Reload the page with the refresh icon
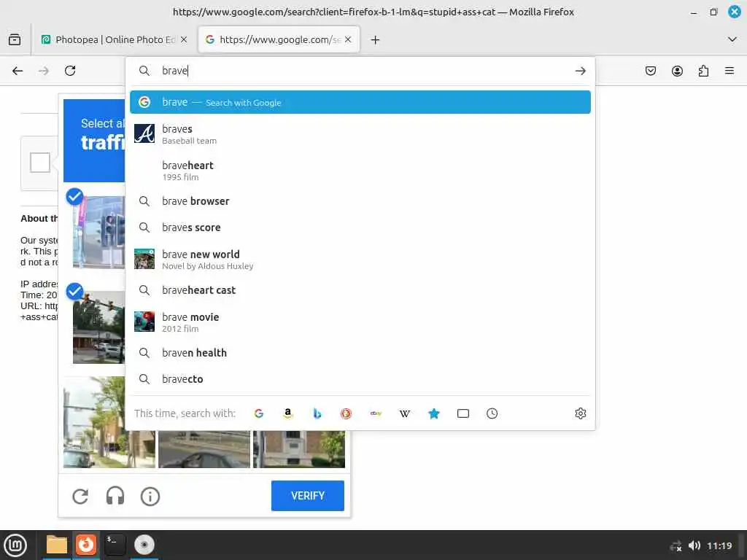This screenshot has height=560, width=747. [x=70, y=71]
